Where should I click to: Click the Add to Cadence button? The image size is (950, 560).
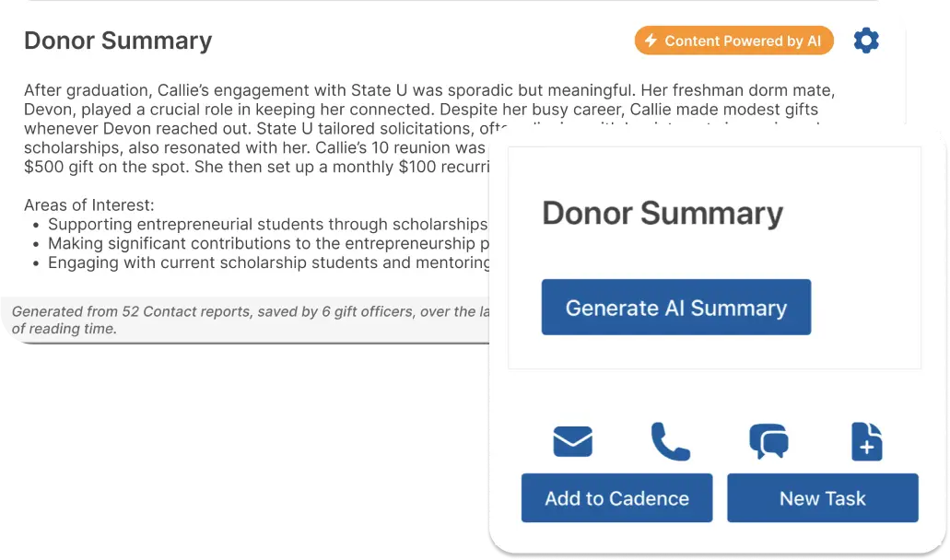616,498
